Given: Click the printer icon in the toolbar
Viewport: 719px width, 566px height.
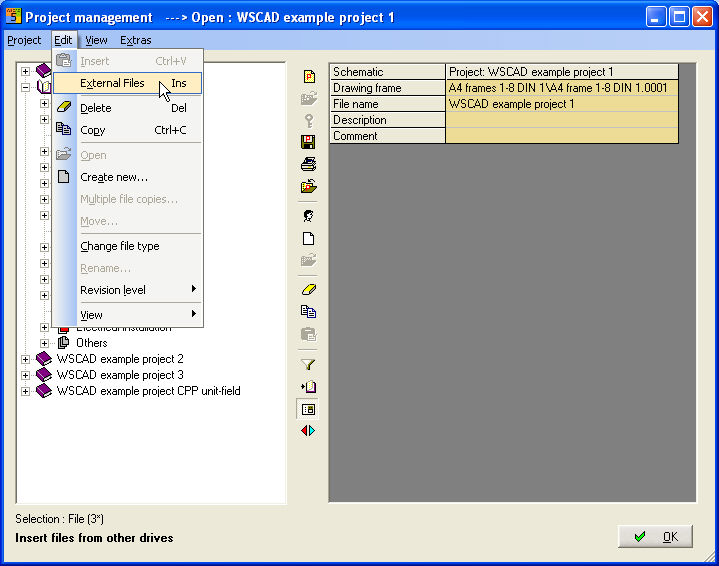Looking at the screenshot, I should 308,164.
